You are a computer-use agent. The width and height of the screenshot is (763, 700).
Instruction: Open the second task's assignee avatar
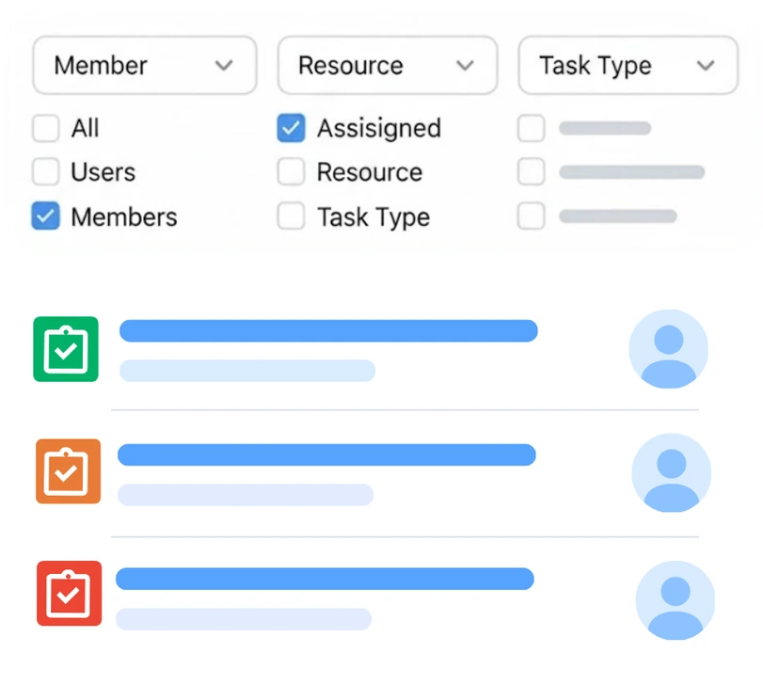point(671,472)
